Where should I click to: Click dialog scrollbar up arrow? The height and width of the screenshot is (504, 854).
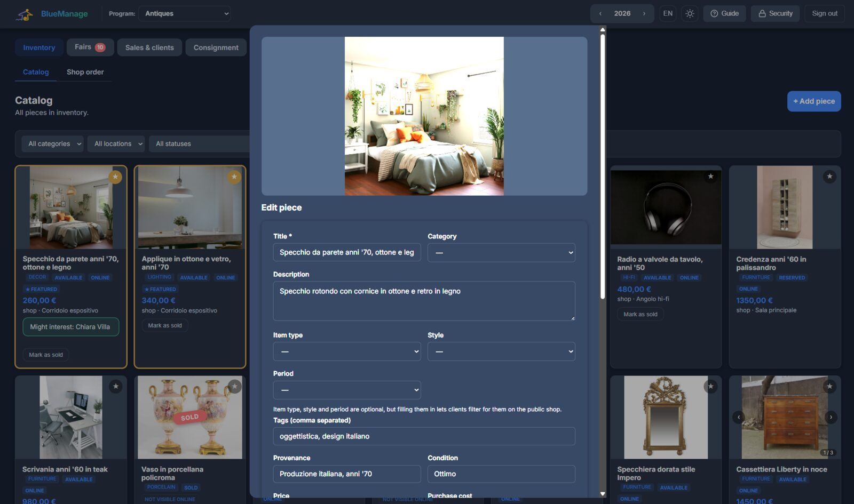coord(603,30)
